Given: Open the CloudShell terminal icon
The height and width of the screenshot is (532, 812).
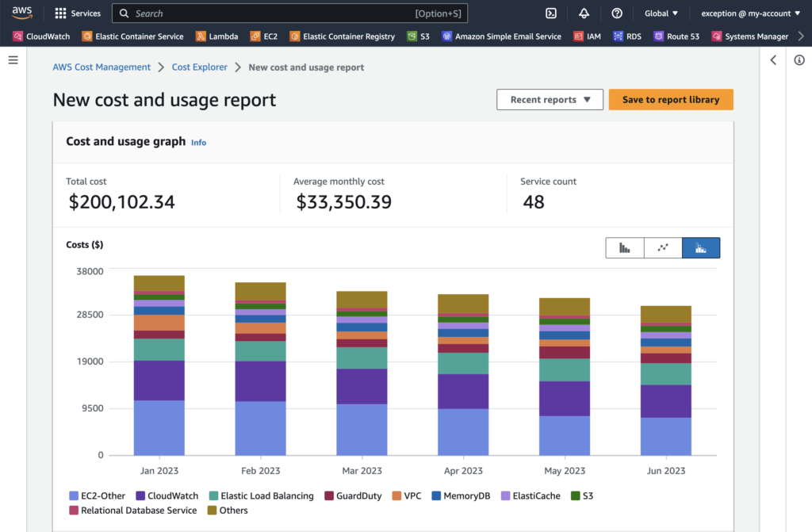Looking at the screenshot, I should (551, 13).
